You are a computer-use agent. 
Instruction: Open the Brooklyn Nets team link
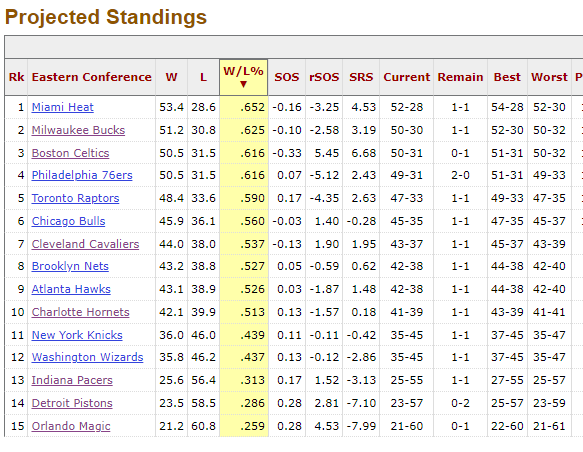pos(70,266)
